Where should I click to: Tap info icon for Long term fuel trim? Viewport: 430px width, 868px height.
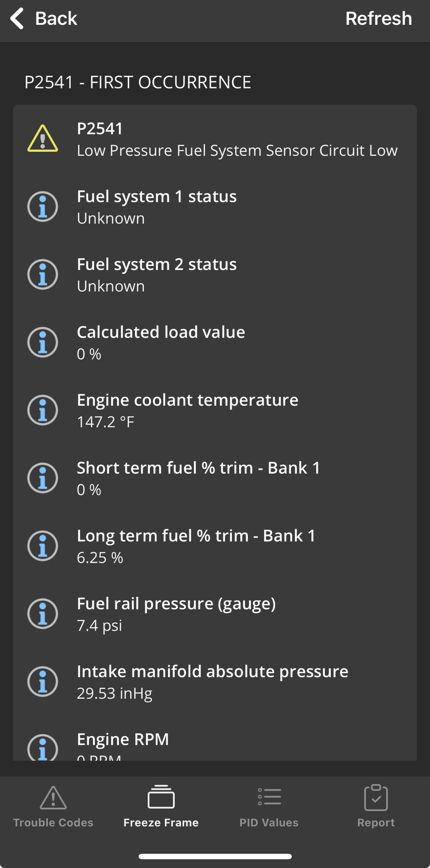coord(43,546)
